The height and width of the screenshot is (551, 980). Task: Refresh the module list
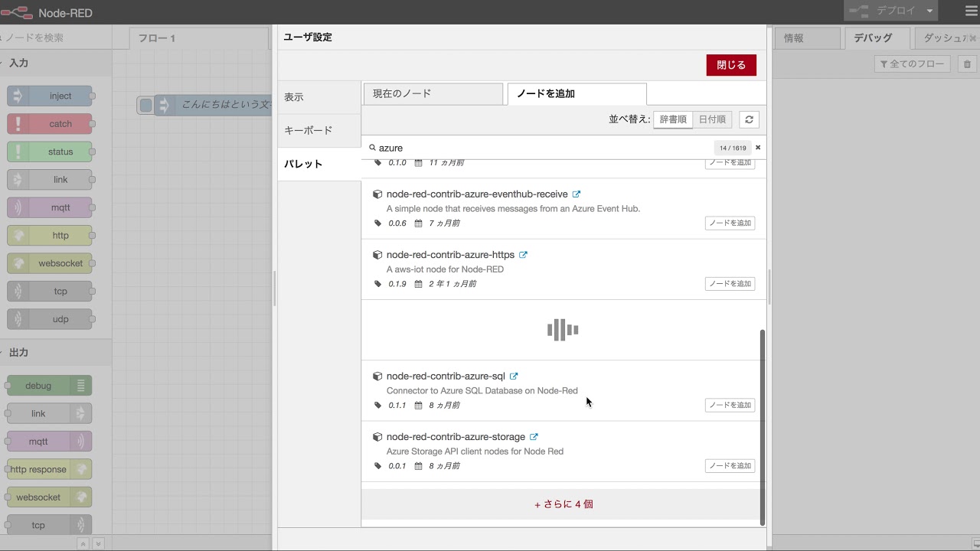click(x=749, y=119)
